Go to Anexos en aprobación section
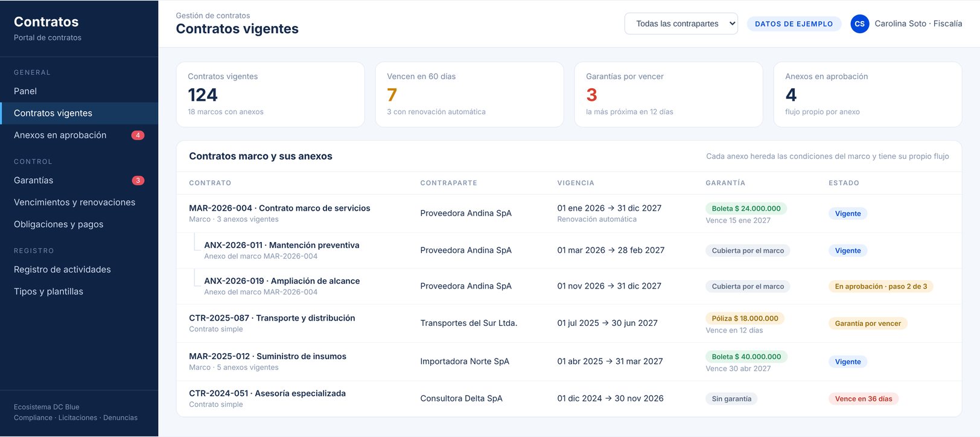980x437 pixels. tap(79, 135)
